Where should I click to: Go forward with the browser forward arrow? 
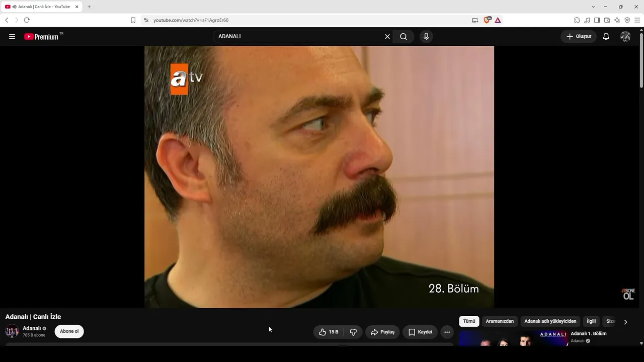pos(17,20)
